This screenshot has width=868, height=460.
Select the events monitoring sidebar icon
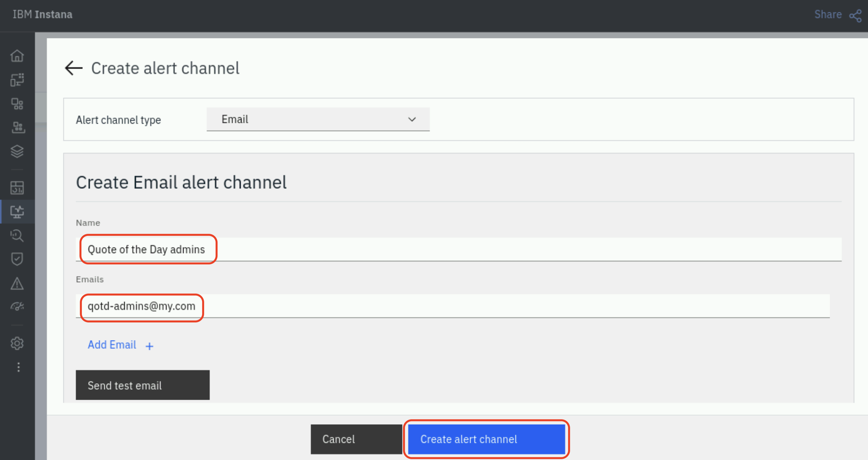[17, 211]
